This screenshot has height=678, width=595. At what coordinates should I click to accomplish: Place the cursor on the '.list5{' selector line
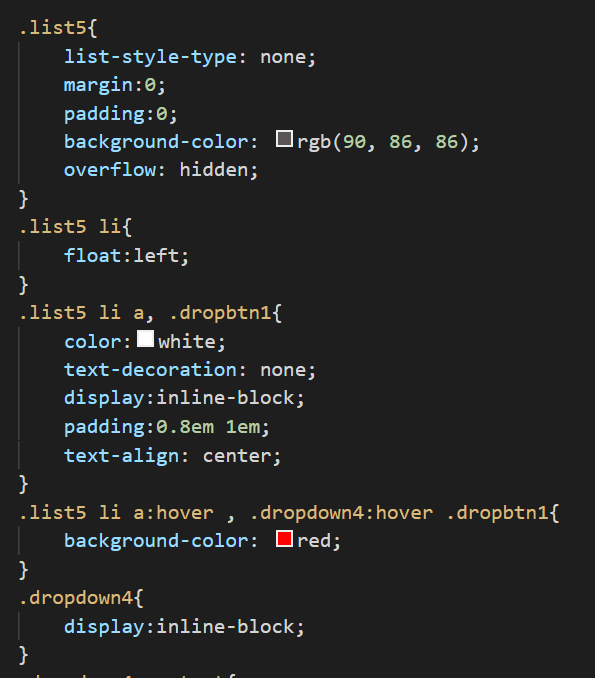[x=59, y=28]
